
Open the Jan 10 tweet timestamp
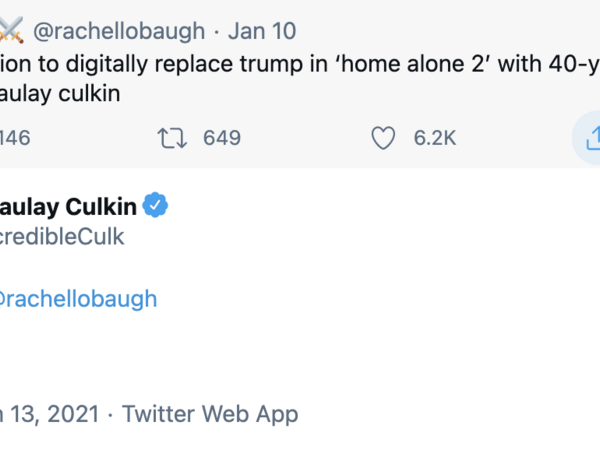261,31
